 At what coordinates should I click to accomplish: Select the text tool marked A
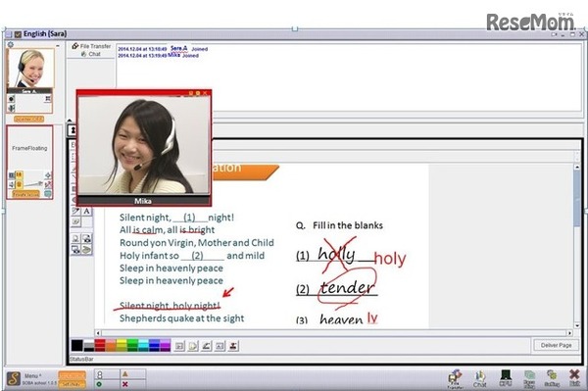tap(86, 211)
